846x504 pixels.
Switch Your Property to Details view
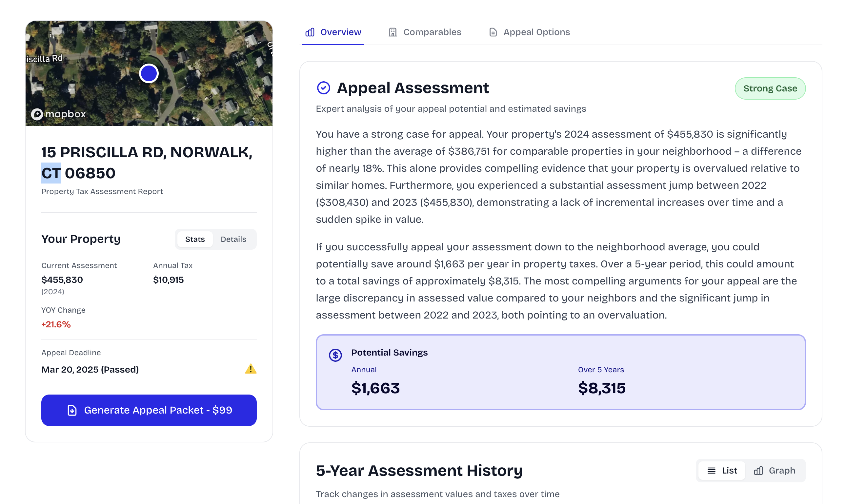point(233,239)
